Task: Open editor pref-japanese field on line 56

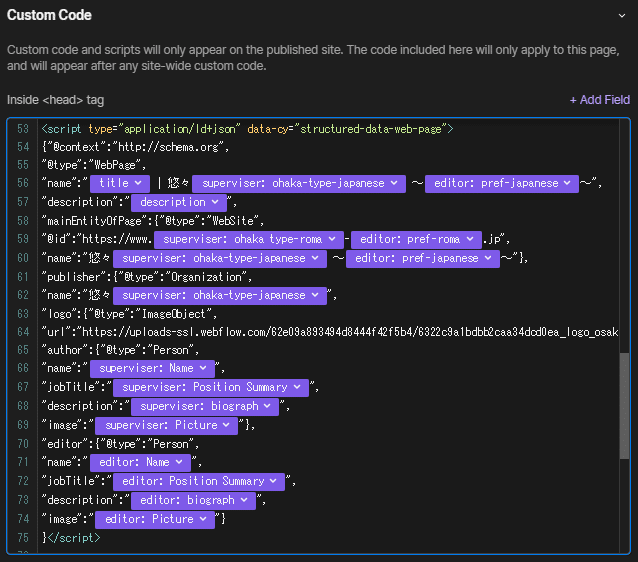Action: [x=502, y=184]
